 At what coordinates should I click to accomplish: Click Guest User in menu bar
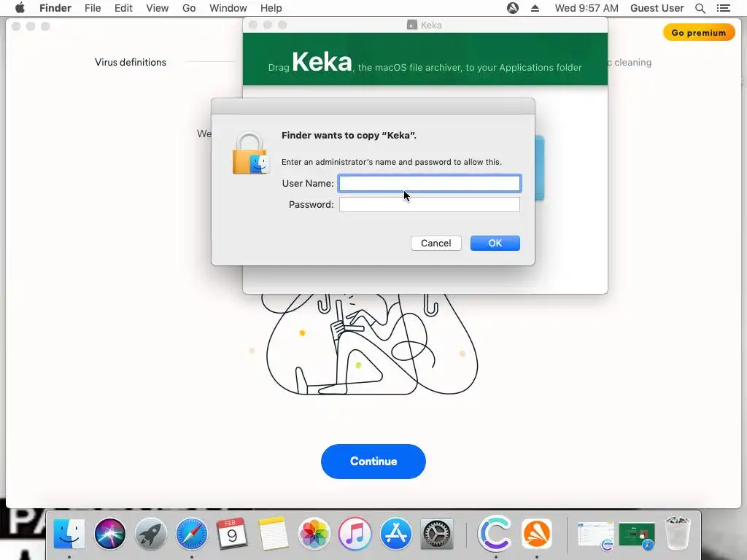[657, 8]
